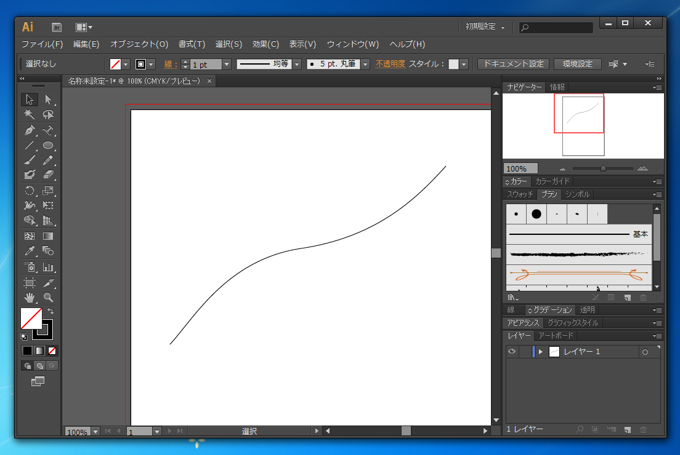This screenshot has width=680, height=455.
Task: Enable Draw Behind mode
Action: (x=39, y=366)
